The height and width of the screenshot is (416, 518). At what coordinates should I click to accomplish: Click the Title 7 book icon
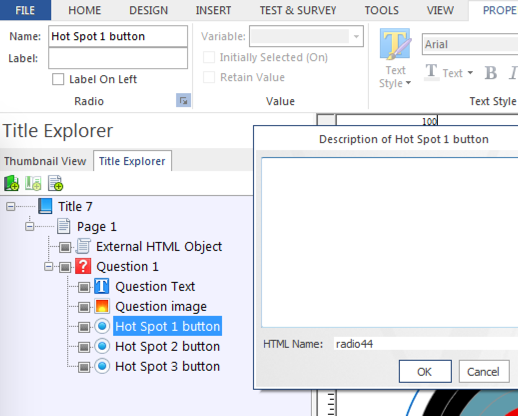[45, 206]
